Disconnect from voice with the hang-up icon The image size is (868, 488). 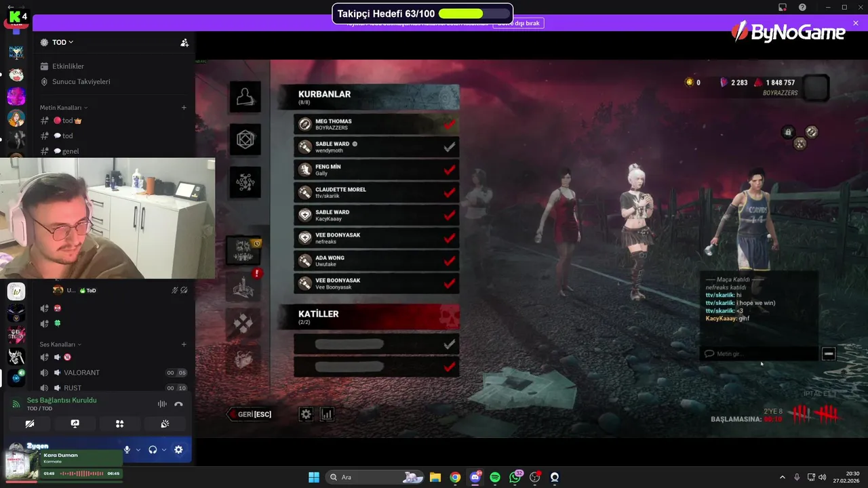[x=178, y=404]
